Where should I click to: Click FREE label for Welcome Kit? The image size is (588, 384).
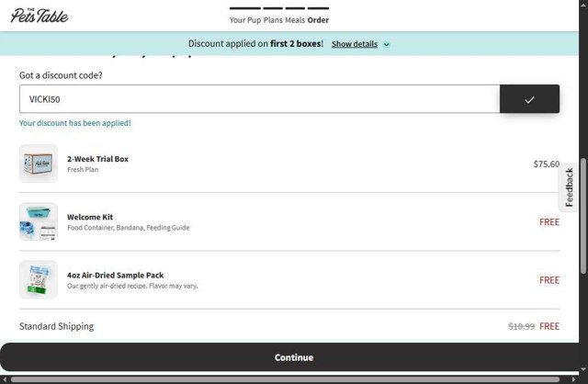tap(549, 222)
